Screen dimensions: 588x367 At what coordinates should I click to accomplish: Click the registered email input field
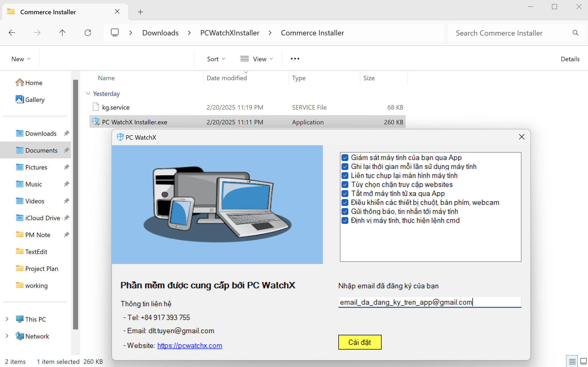point(430,302)
